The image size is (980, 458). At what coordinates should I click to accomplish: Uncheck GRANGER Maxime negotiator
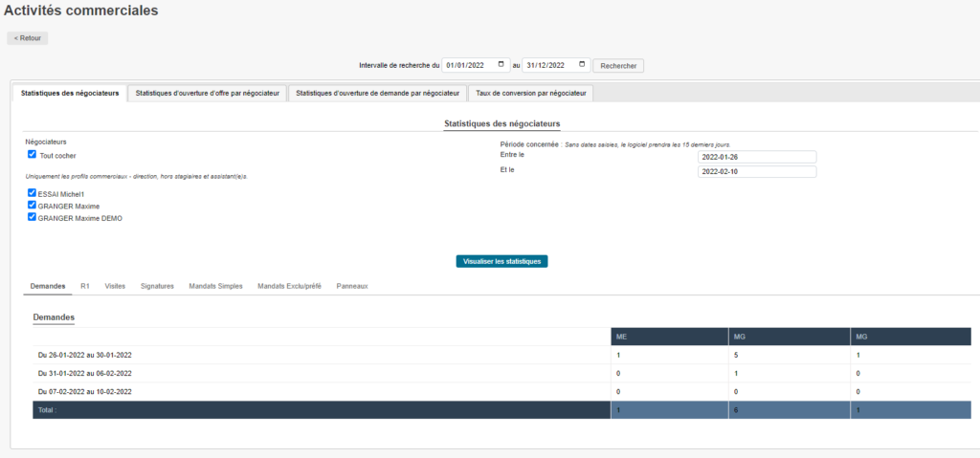(x=32, y=205)
